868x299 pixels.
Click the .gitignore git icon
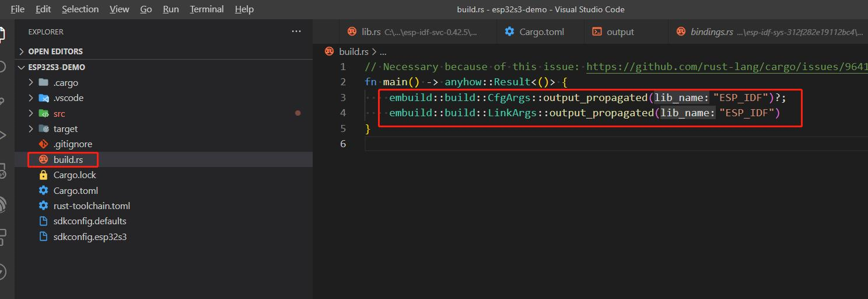pyautogui.click(x=43, y=144)
